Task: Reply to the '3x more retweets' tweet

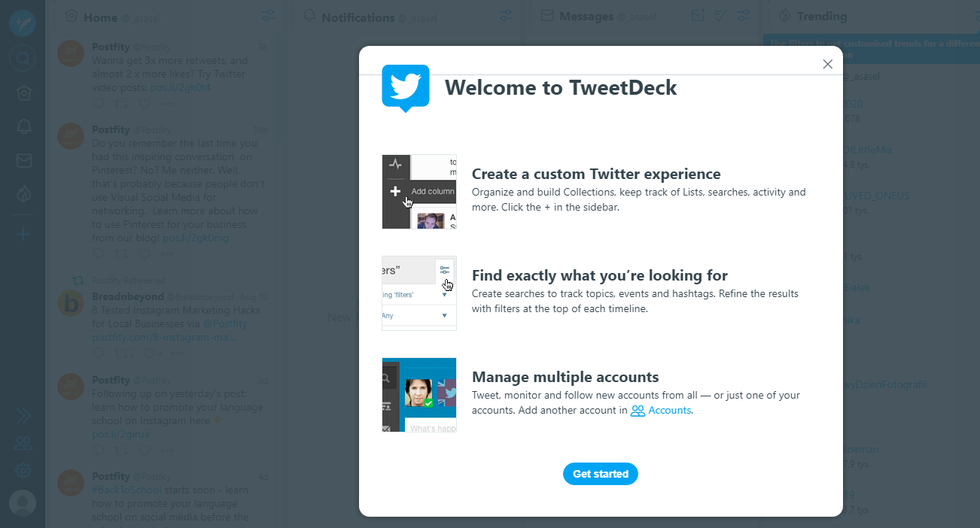Action: 99,103
